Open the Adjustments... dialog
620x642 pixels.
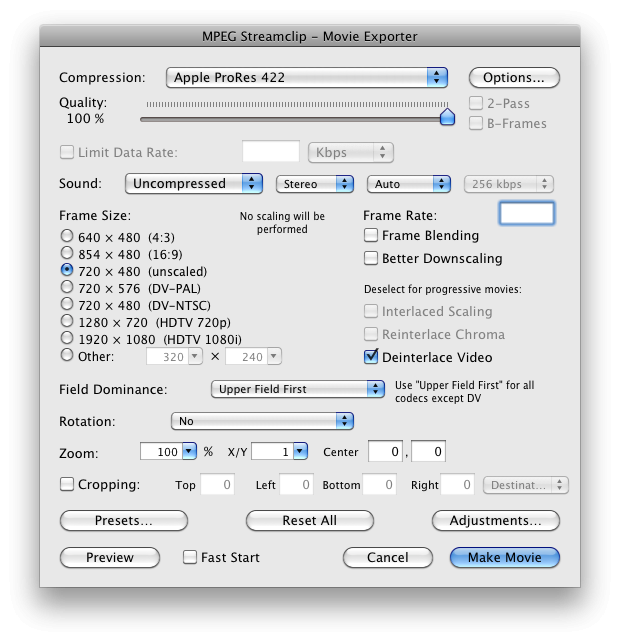pos(496,520)
